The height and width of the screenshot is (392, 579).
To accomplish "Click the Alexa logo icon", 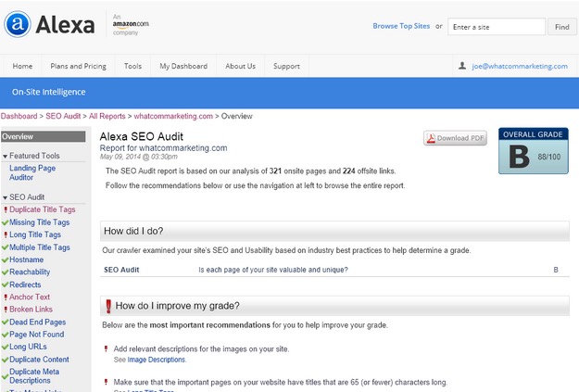I will [x=18, y=24].
